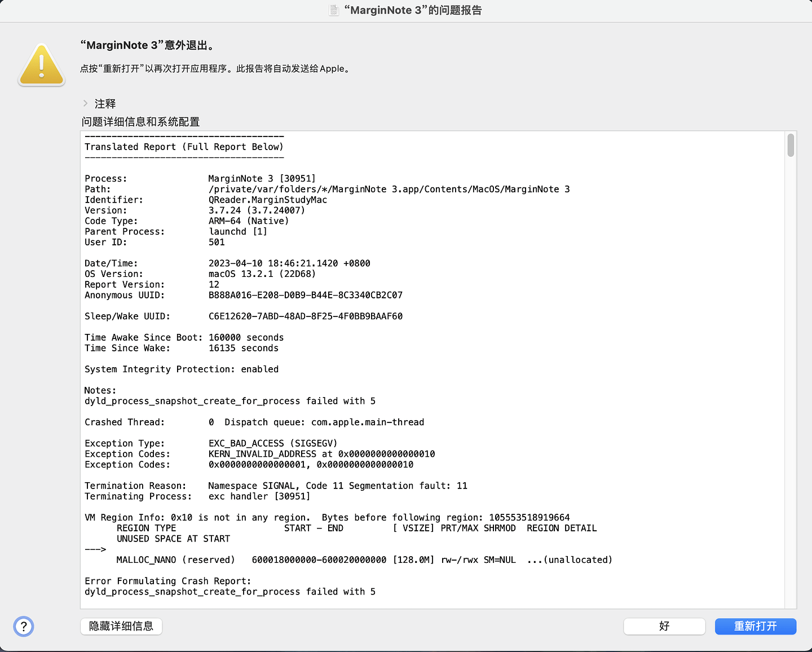
Task: Click the exception type "EXC_BAD_ACCESS (SIGSEGV)"
Action: pos(273,444)
